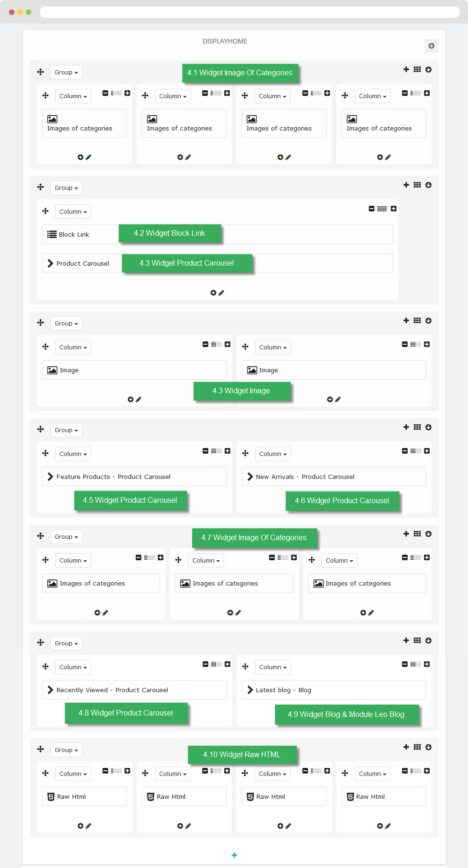Click the pencil edit icon under Block Link column
Image resolution: width=468 pixels, height=868 pixels.
coord(221,293)
